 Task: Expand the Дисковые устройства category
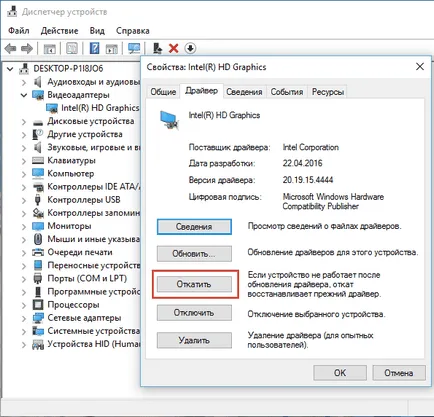(24, 122)
